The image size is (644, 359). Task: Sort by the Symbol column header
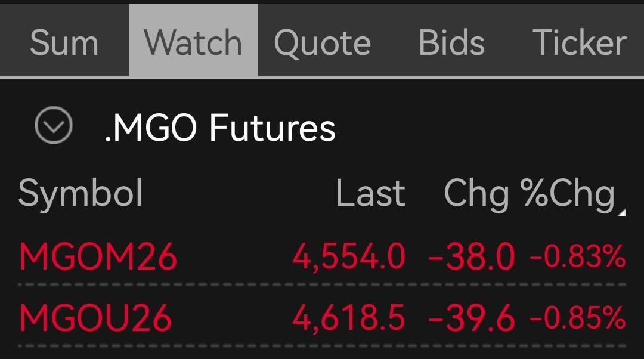pos(80,193)
